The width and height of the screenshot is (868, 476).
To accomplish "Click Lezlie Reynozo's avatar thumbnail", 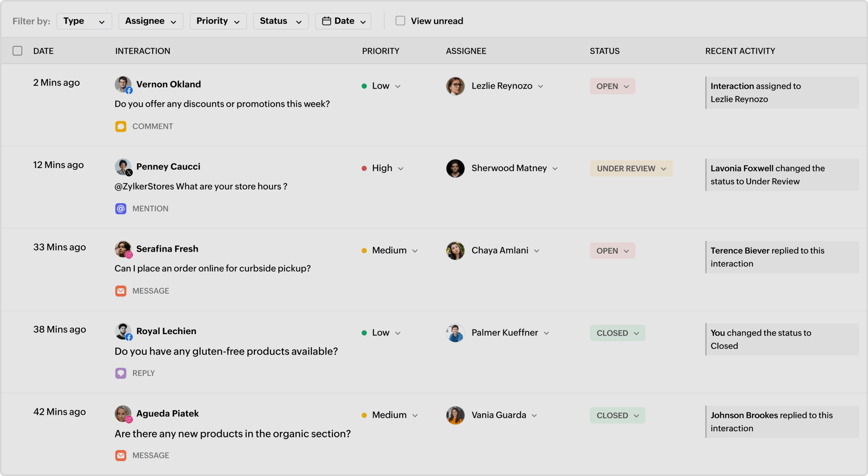I will (455, 86).
